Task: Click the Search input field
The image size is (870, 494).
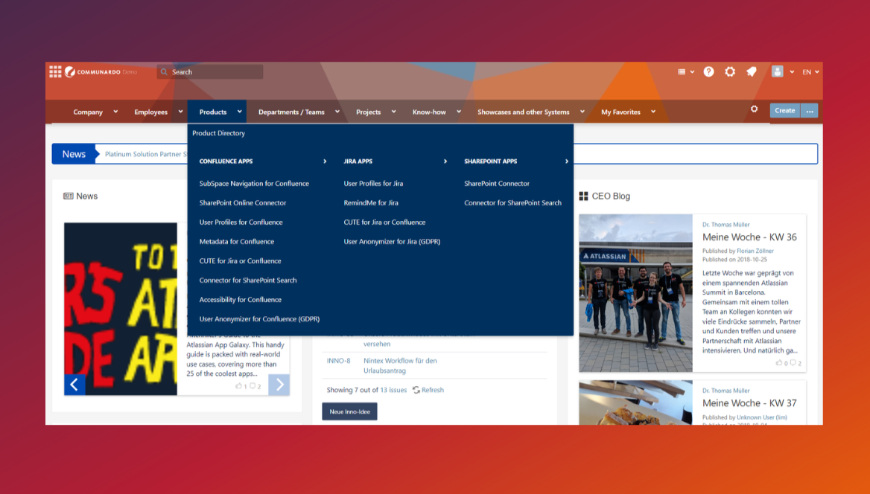Action: tap(210, 72)
